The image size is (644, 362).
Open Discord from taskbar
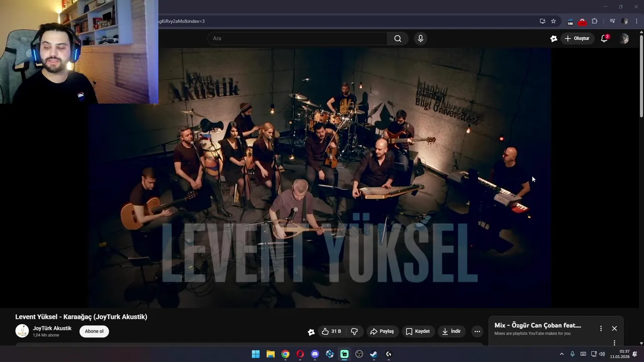[x=315, y=354]
